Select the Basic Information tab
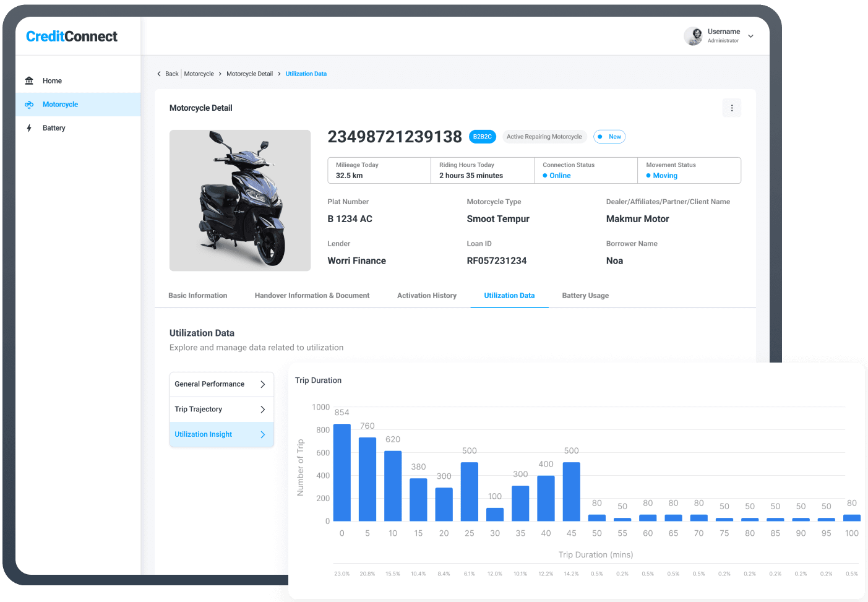This screenshot has height=602, width=868. (x=197, y=296)
